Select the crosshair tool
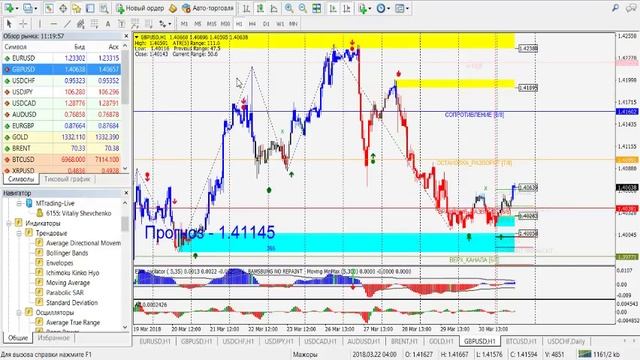This screenshot has width=640, height=360. point(23,24)
